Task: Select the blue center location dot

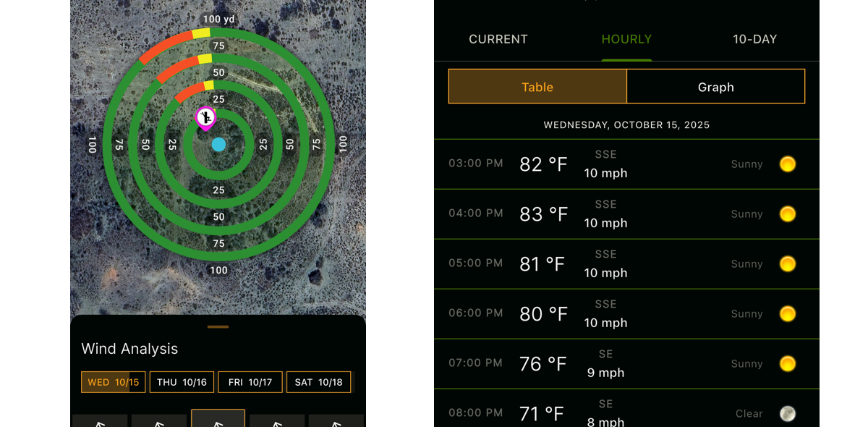Action: point(218,144)
